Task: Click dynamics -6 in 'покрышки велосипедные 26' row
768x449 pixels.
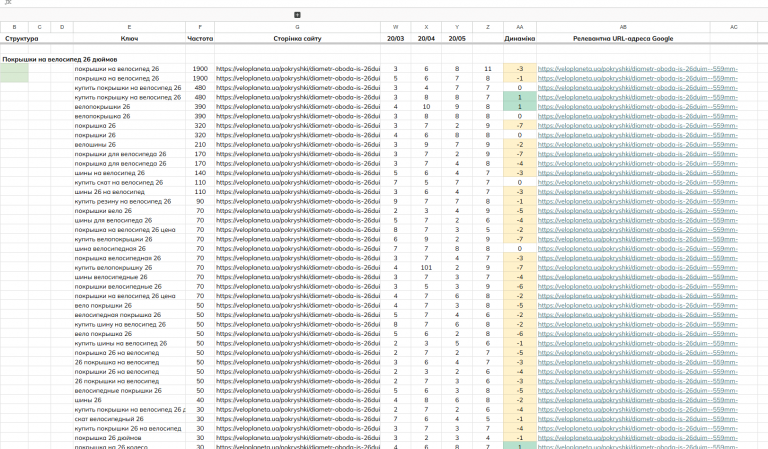Action: (x=520, y=286)
